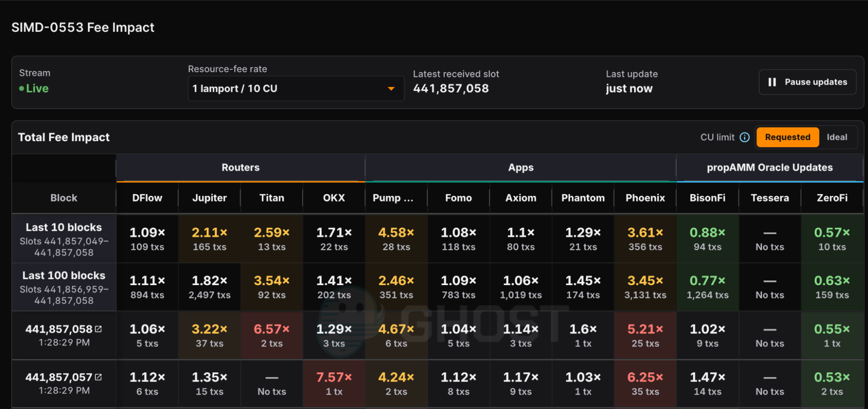Click the Phoenix column header
Image resolution: width=868 pixels, height=409 pixels.
click(x=645, y=198)
